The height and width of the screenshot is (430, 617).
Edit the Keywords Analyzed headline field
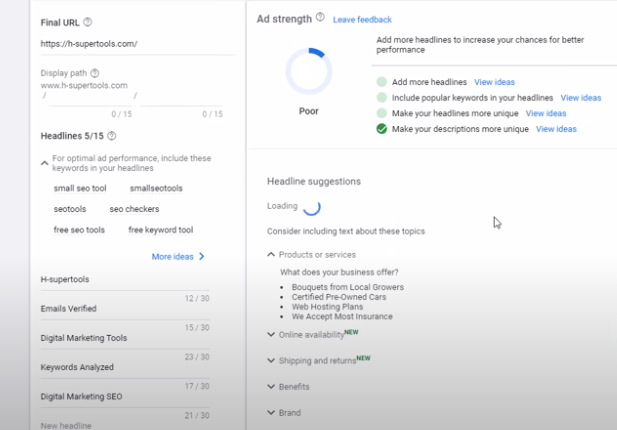(x=125, y=367)
